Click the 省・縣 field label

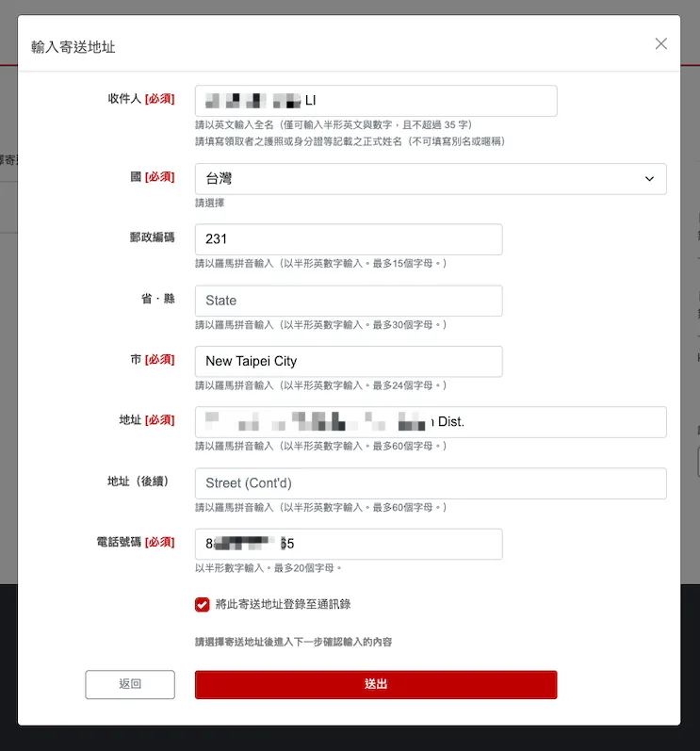[157, 299]
